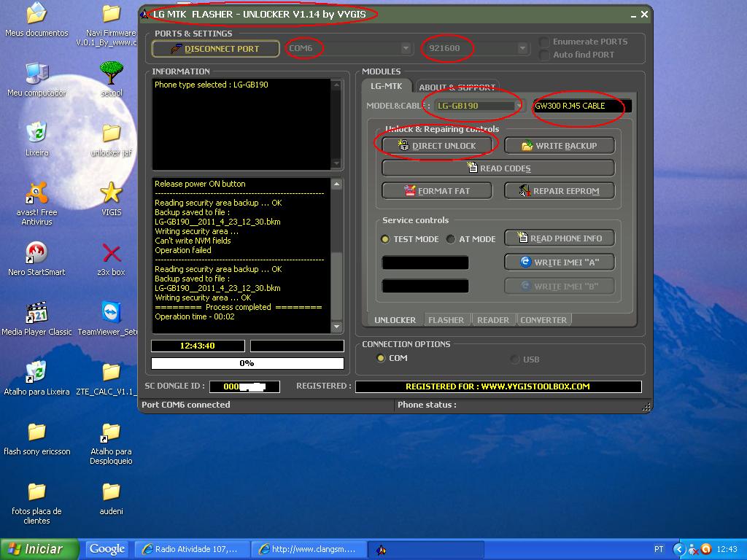Click REGISTERED FOR vygistoolbox.com text
The height and width of the screenshot is (560, 747).
coord(498,386)
